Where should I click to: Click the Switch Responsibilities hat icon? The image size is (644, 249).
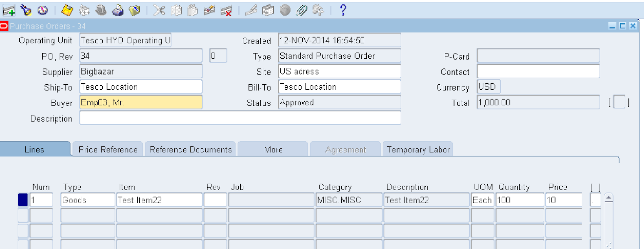click(101, 10)
